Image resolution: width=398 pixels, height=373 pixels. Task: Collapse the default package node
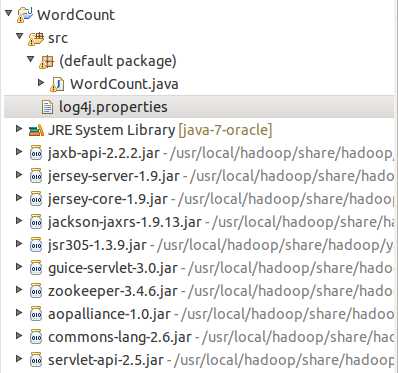31,59
